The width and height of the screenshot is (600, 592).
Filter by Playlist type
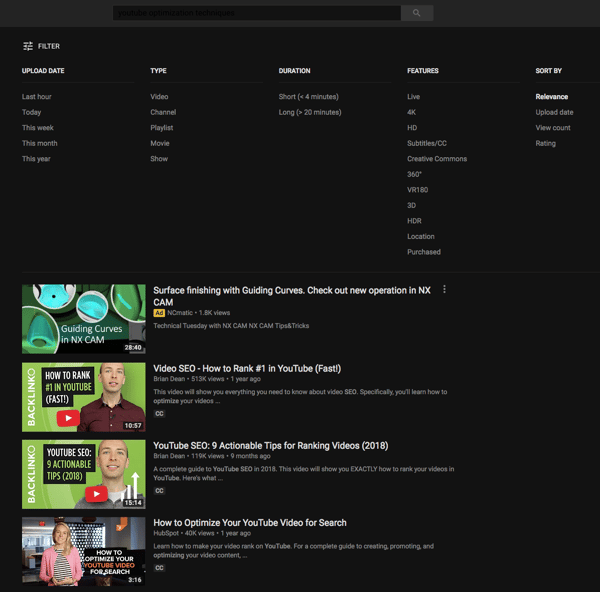pos(161,128)
